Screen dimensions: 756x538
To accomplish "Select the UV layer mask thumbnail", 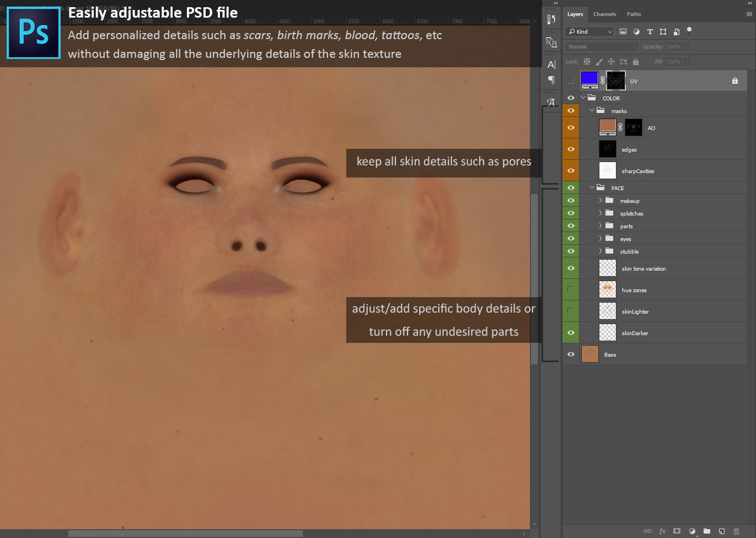I will [616, 80].
